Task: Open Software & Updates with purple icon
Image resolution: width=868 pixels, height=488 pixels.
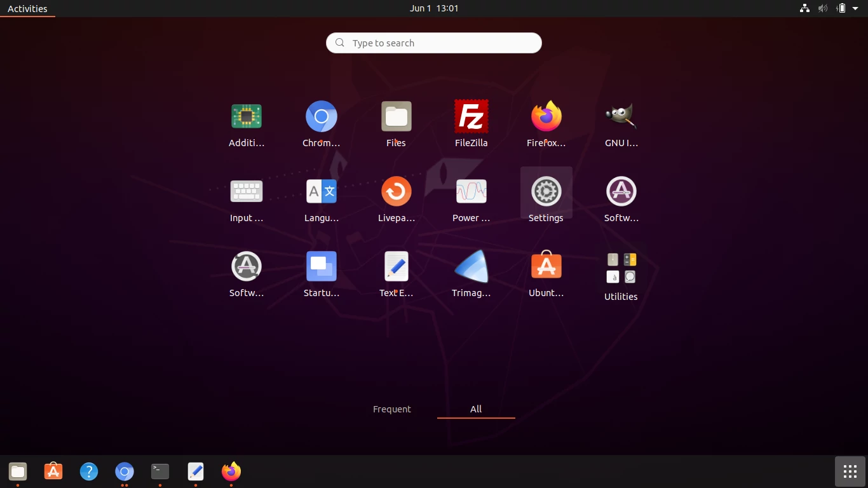Action: [621, 200]
